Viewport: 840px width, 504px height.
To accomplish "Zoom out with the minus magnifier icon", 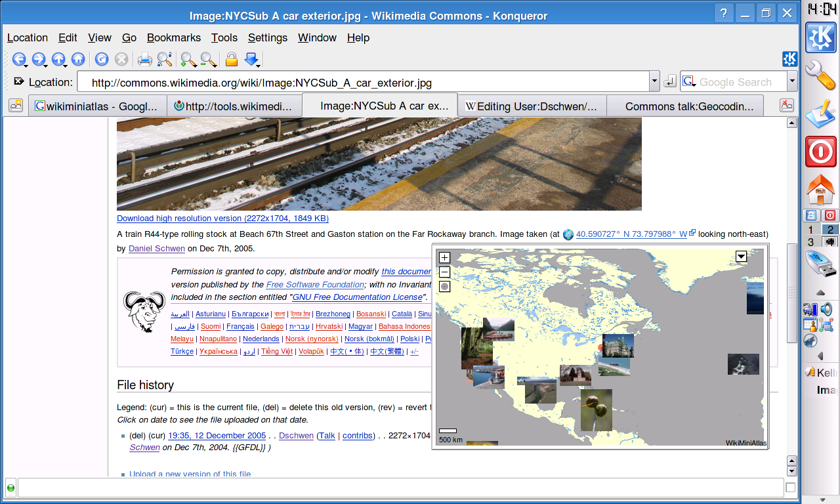I will 209,60.
